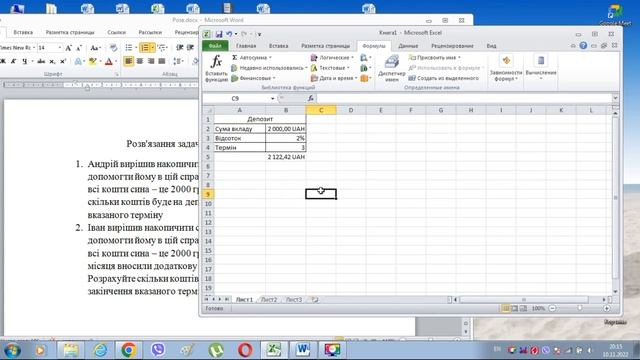Click the Windows Start button

(x=12, y=350)
